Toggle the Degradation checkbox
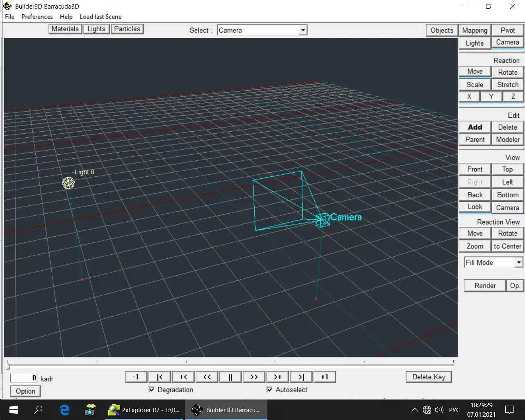 [152, 390]
